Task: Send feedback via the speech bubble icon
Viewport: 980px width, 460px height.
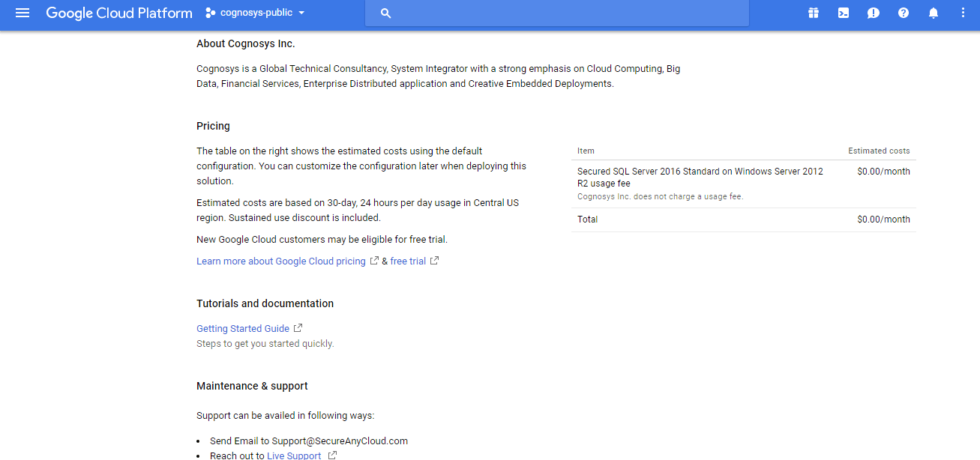Action: [873, 12]
